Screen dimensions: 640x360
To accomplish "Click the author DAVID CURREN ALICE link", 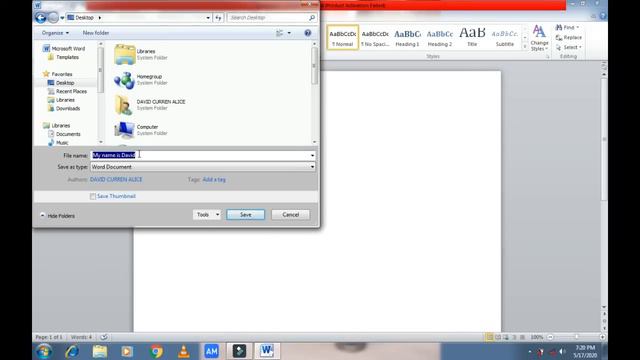I will [116, 180].
